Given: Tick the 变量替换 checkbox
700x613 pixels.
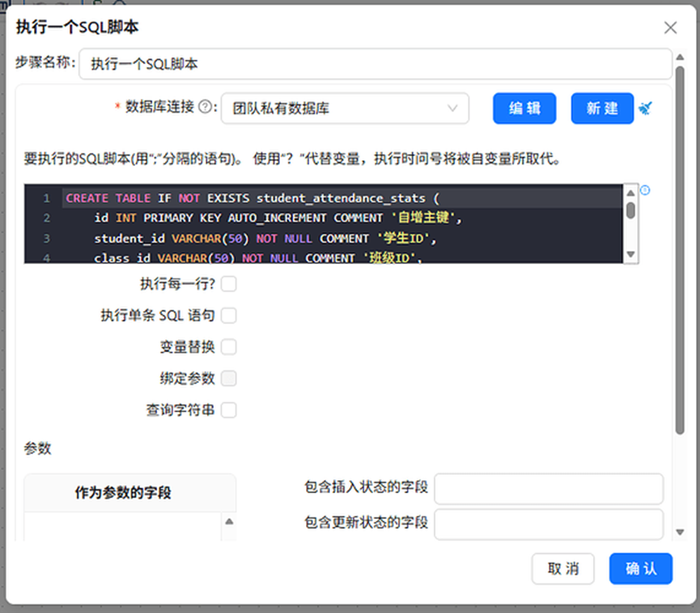Looking at the screenshot, I should click(228, 347).
